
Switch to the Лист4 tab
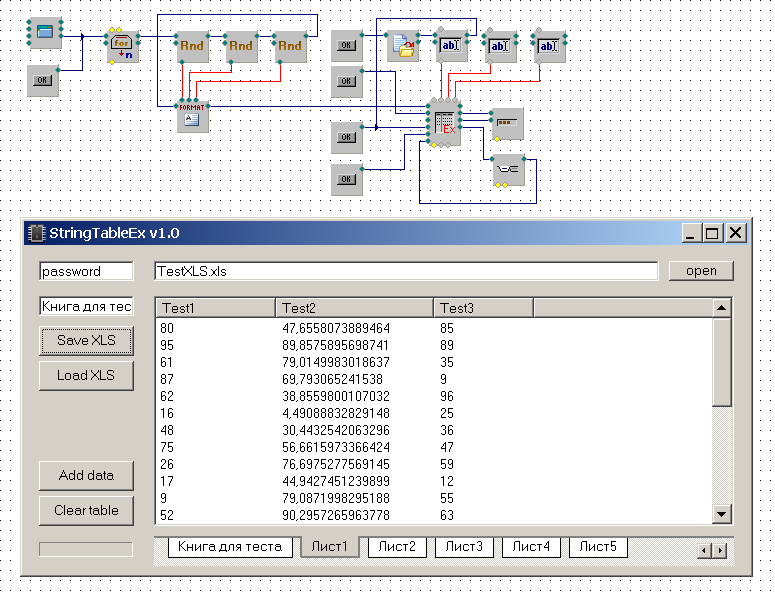coord(531,547)
